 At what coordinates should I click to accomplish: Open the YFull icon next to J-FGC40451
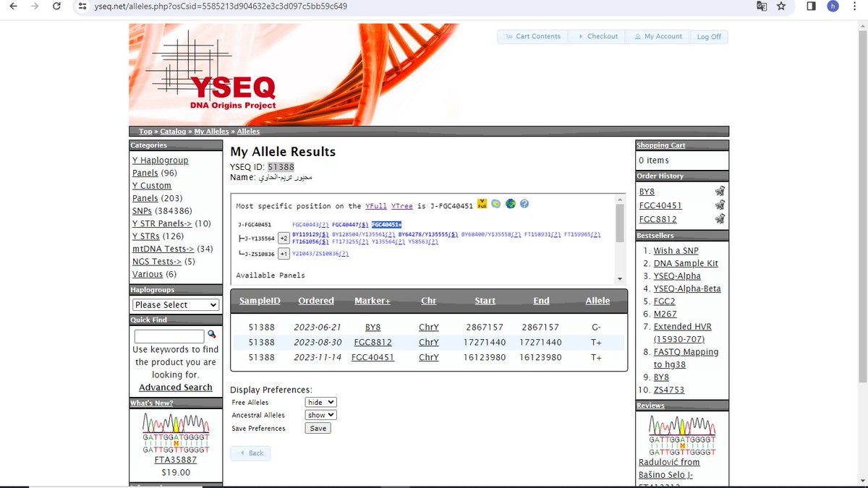(482, 205)
